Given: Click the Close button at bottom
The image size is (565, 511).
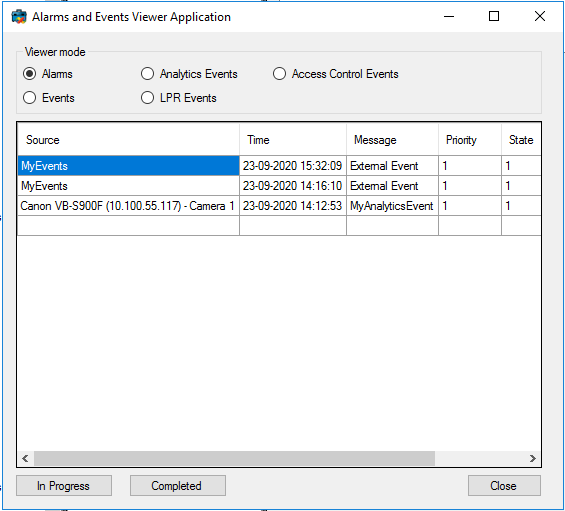Looking at the screenshot, I should [x=504, y=485].
